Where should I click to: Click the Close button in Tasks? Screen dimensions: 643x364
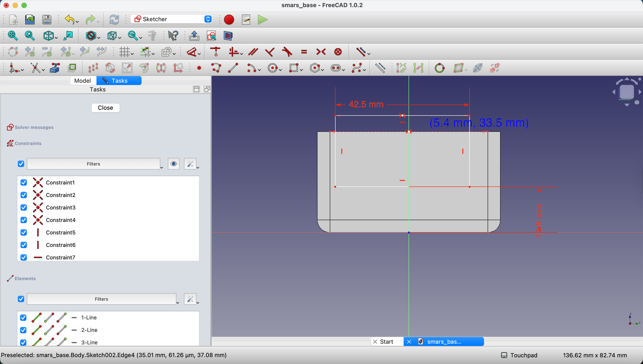coord(105,108)
